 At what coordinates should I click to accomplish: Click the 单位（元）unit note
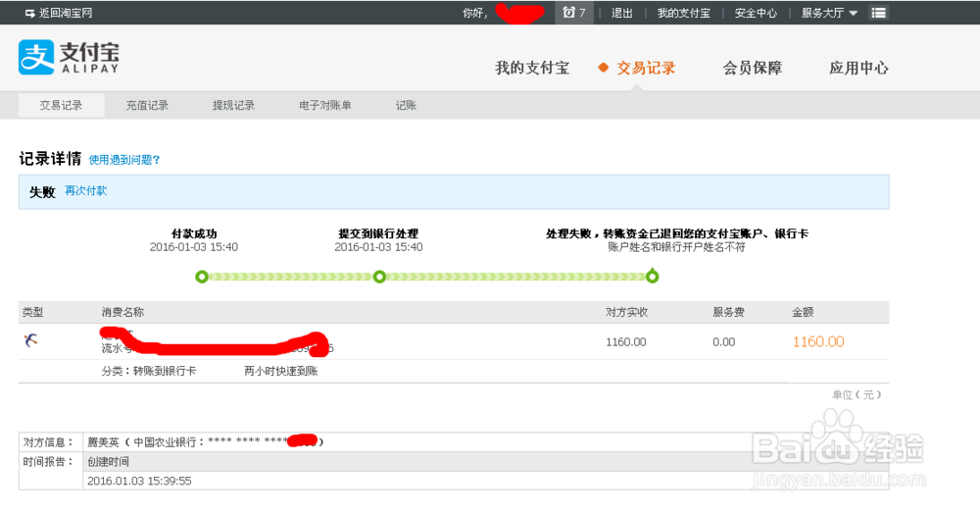pyautogui.click(x=857, y=394)
